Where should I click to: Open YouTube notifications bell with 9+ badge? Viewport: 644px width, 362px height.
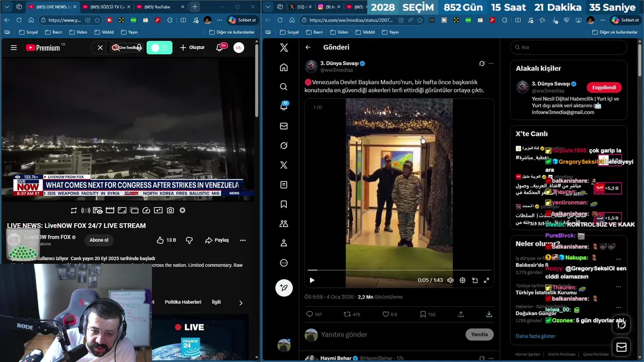pyautogui.click(x=219, y=47)
